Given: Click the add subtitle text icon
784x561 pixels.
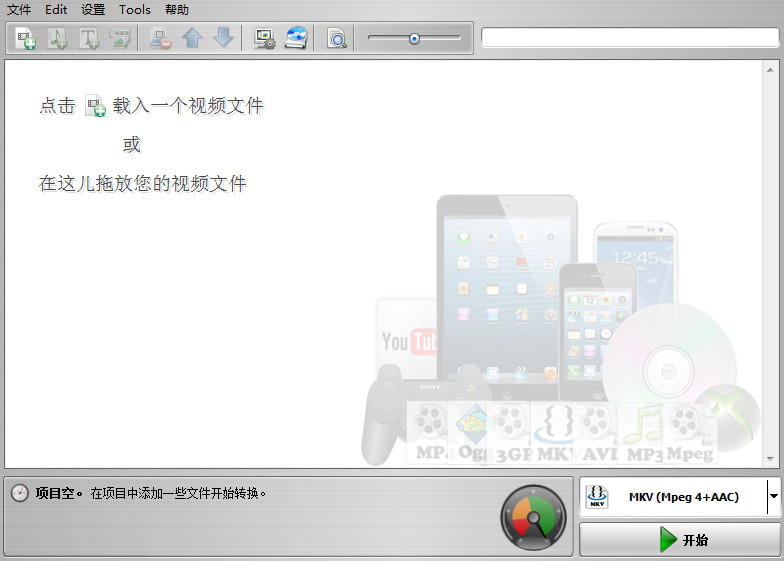Looking at the screenshot, I should 89,39.
